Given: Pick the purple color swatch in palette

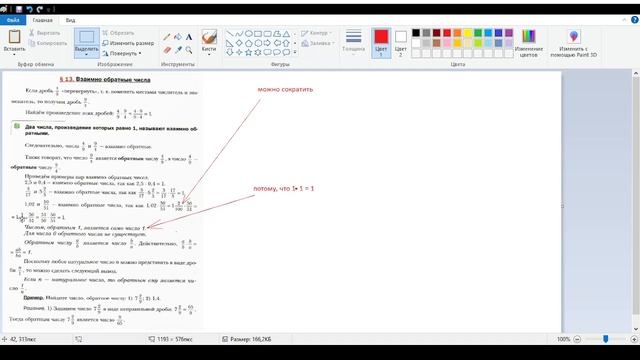Looking at the screenshot, I should coord(509,33).
